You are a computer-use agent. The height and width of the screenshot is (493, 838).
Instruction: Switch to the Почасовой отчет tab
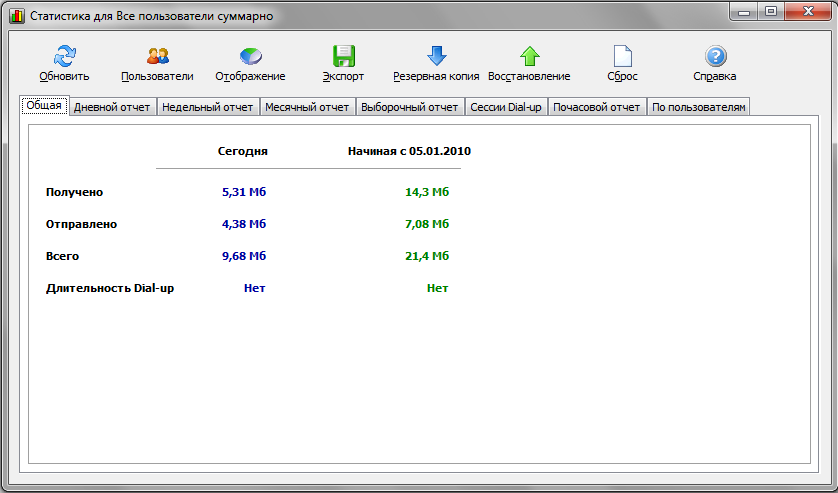click(x=596, y=107)
